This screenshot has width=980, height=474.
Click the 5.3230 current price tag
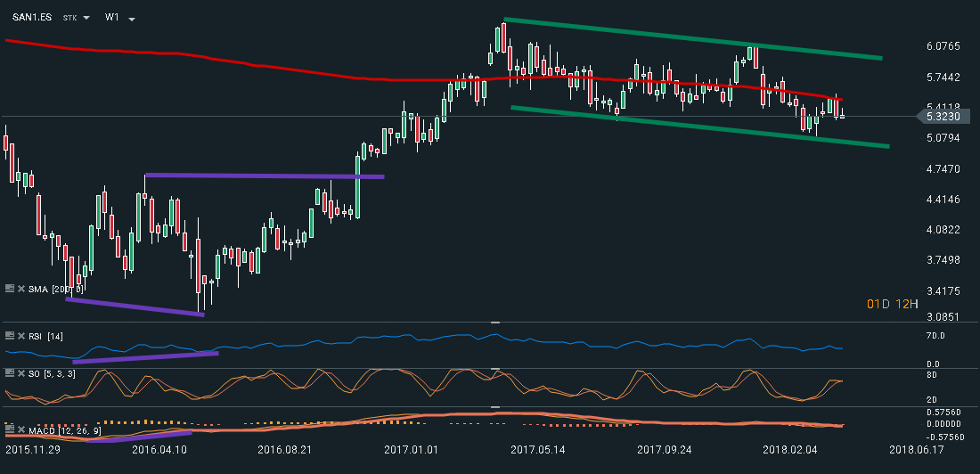pos(942,116)
